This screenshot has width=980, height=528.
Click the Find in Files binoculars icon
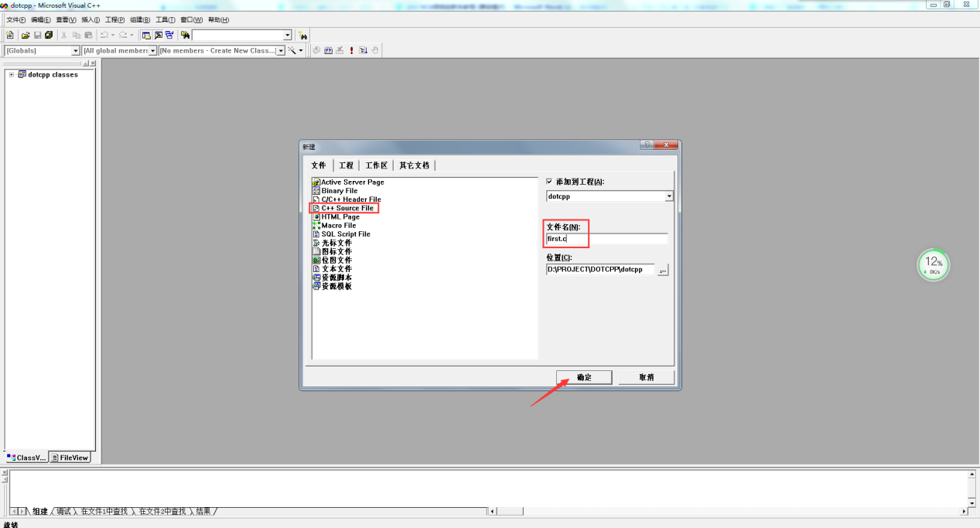[183, 35]
